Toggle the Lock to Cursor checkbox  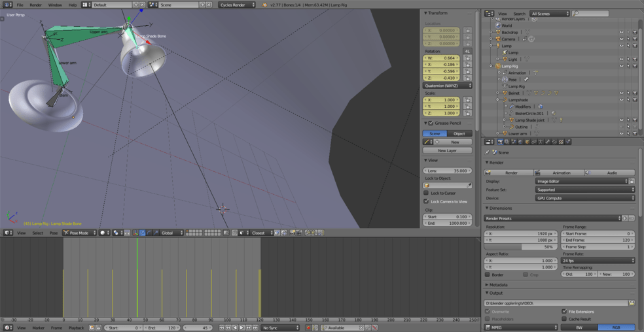click(x=426, y=193)
